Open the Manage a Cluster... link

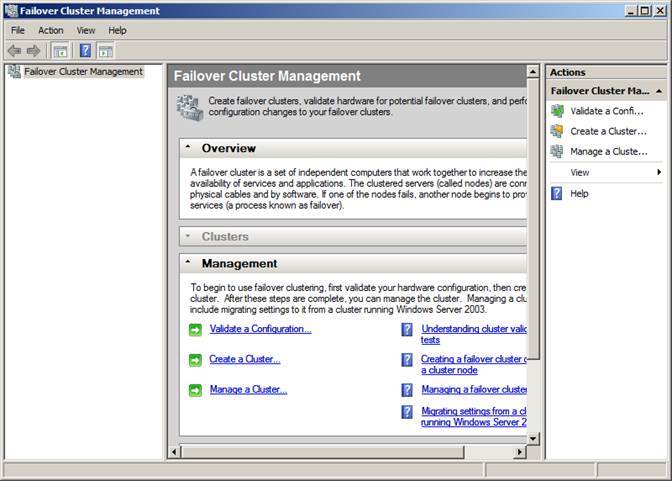tap(249, 389)
